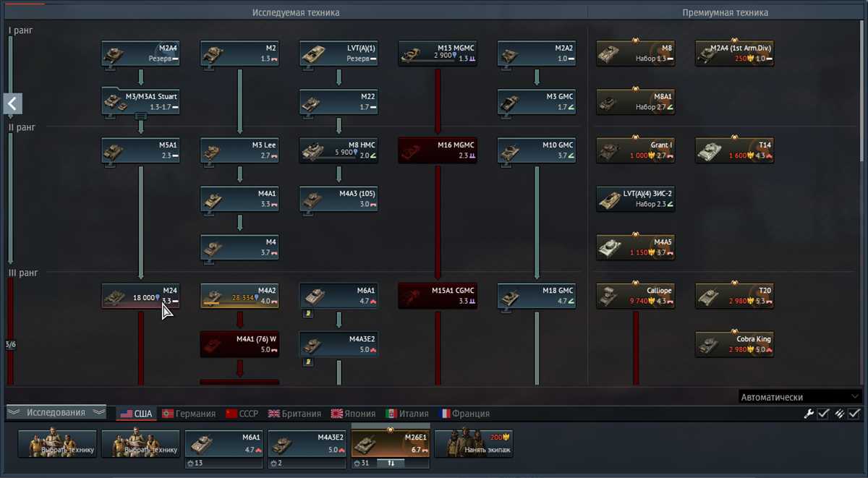The width and height of the screenshot is (868, 478).
Task: Click the Премиумная техника column header
Action: (726, 12)
